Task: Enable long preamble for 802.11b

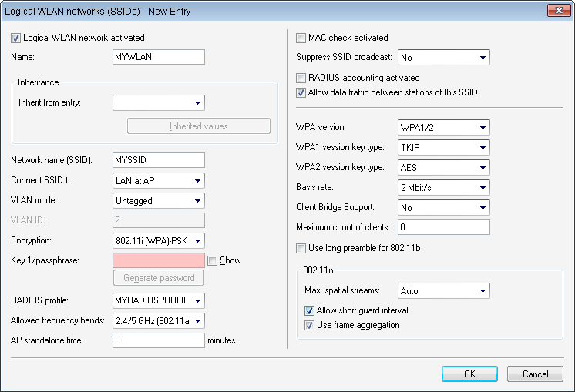Action: pos(301,249)
